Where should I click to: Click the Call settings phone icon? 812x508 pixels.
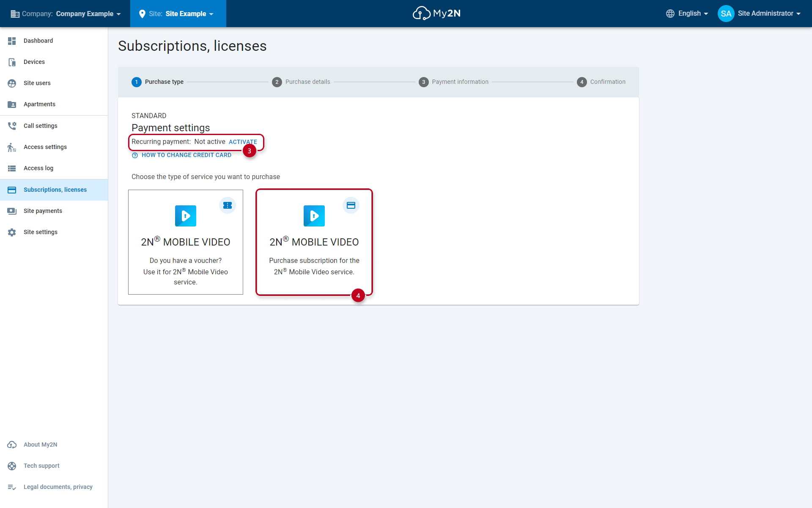[x=12, y=126]
